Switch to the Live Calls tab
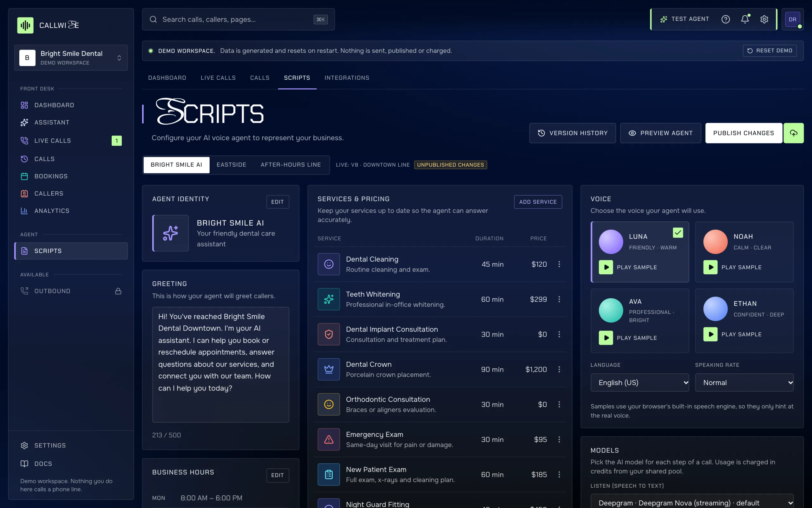The image size is (812, 508). (x=218, y=77)
